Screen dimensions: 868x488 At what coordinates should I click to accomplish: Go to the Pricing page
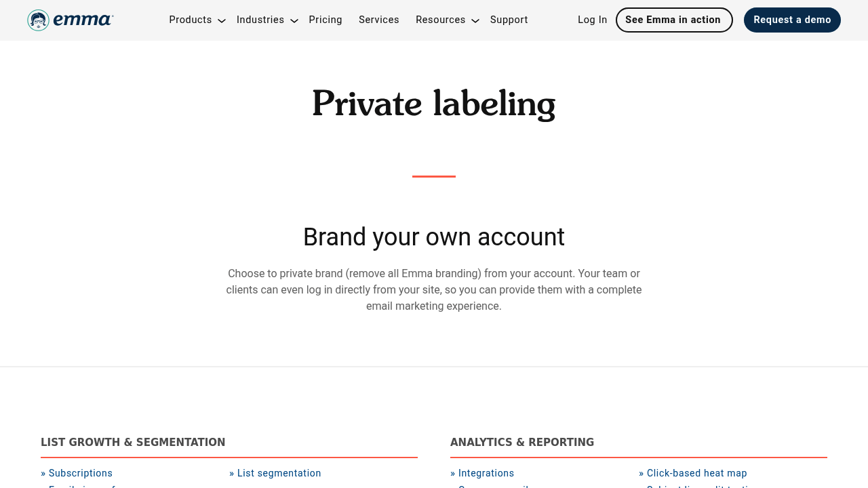(x=325, y=20)
